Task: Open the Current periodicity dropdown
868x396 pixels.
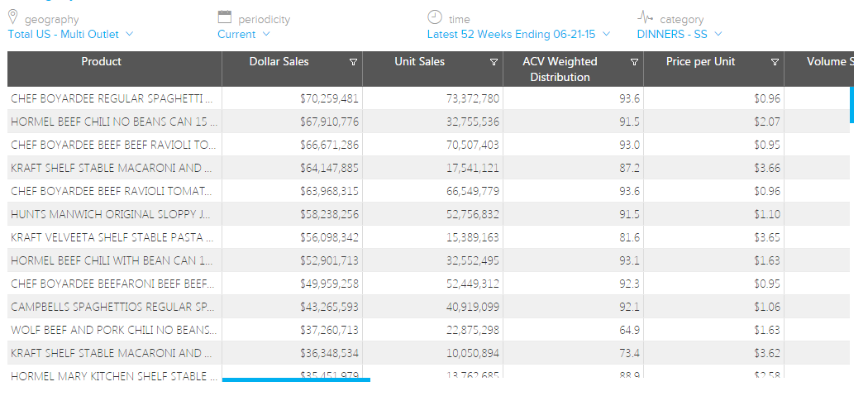Action: [x=243, y=34]
